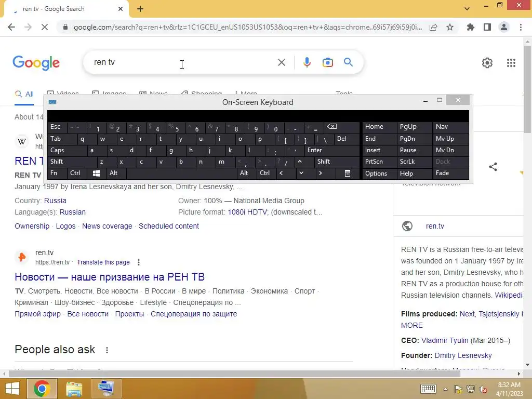Click the magnifier search button

click(x=348, y=62)
